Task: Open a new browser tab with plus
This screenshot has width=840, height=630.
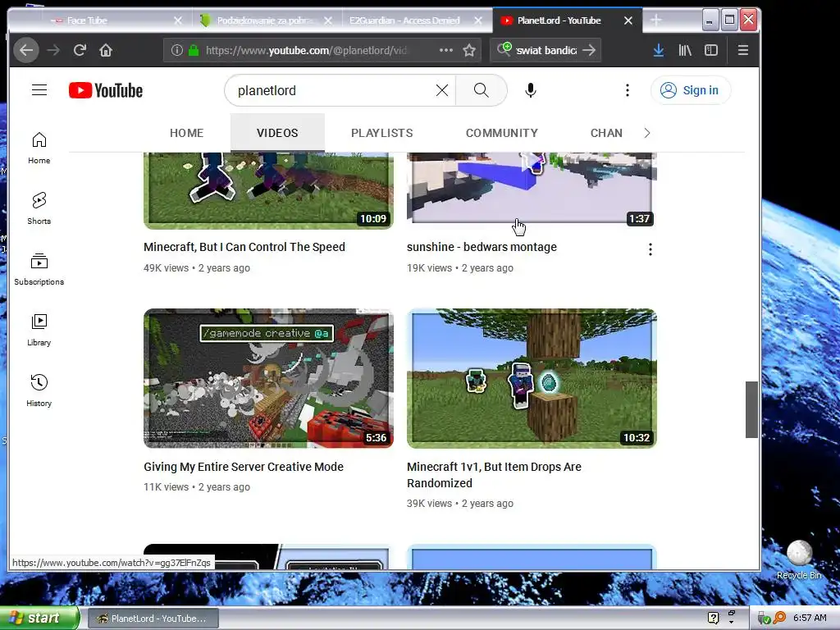Action: tap(655, 21)
